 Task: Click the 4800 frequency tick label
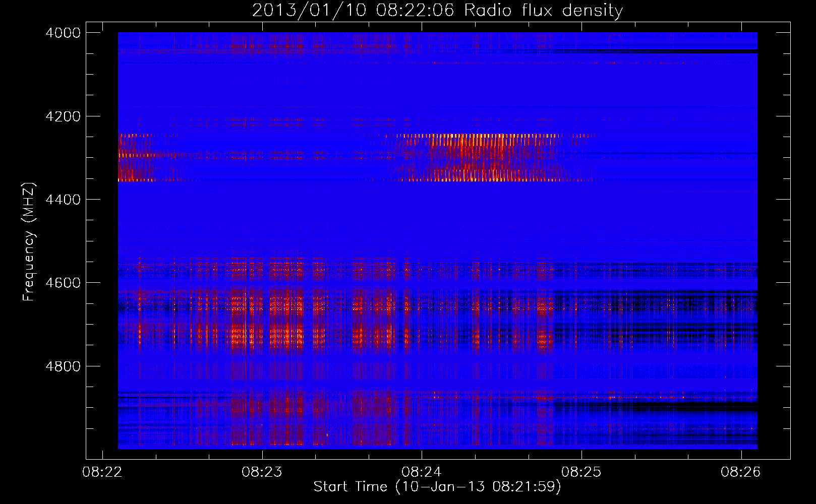63,366
